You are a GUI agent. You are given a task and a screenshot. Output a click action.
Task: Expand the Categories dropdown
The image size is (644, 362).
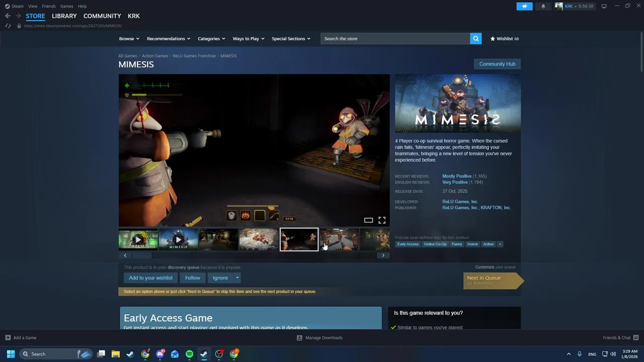pyautogui.click(x=211, y=39)
